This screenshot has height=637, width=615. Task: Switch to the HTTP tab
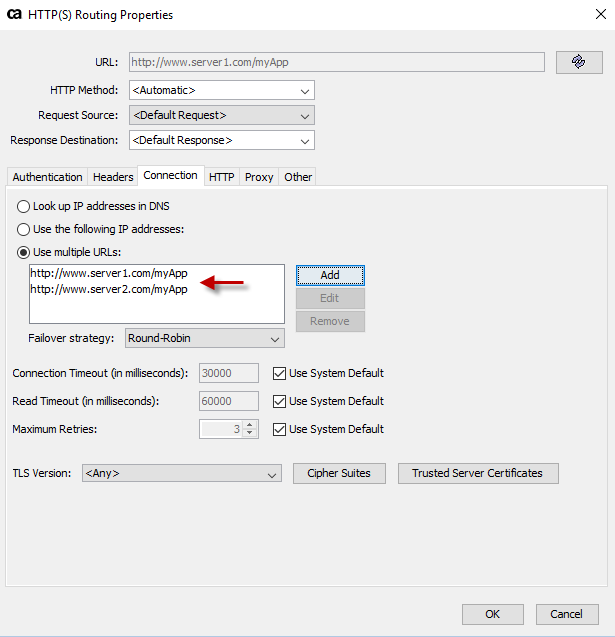point(222,177)
